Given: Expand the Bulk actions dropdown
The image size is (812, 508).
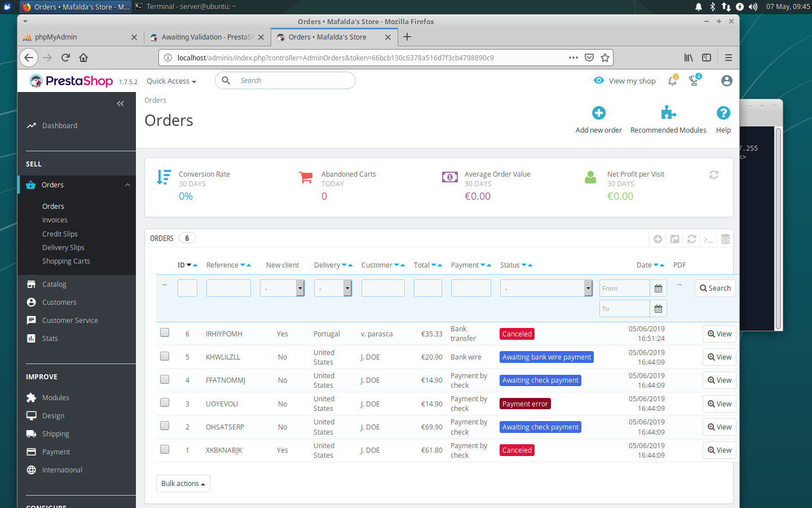Looking at the screenshot, I should coord(183,484).
